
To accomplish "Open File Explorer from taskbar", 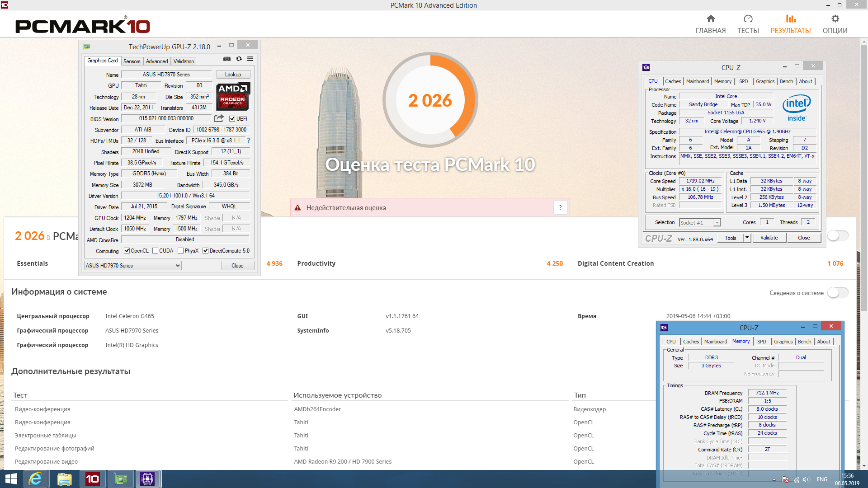I will point(64,479).
